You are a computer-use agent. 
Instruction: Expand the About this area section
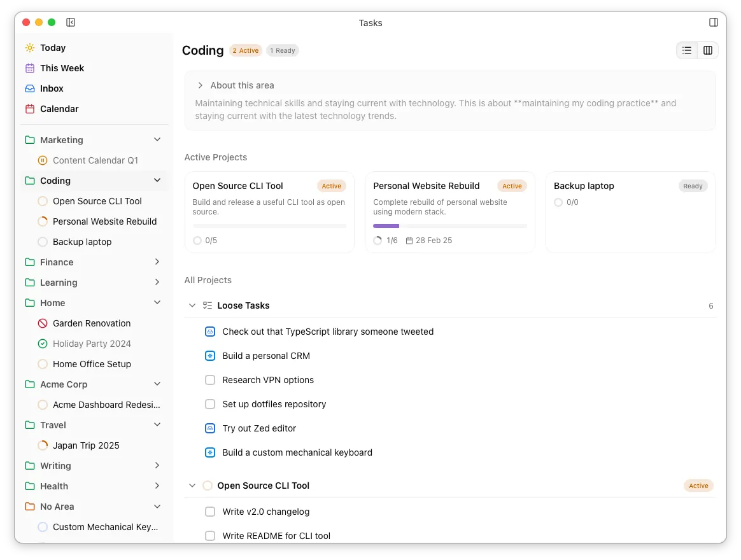point(201,85)
